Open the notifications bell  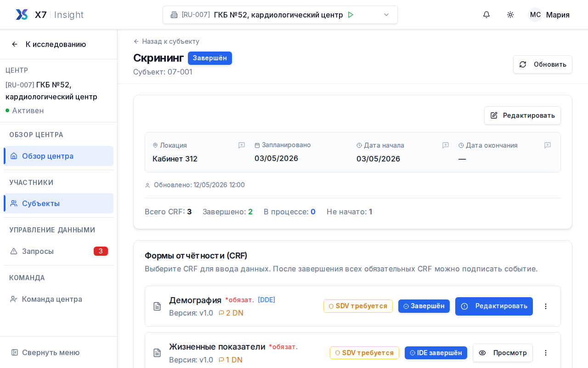click(x=486, y=15)
